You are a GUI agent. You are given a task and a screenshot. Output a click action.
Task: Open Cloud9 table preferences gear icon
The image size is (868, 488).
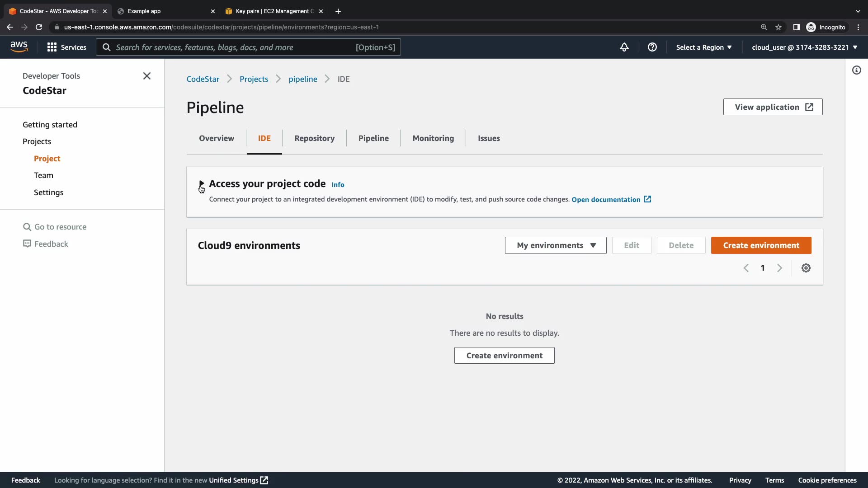[806, 268]
